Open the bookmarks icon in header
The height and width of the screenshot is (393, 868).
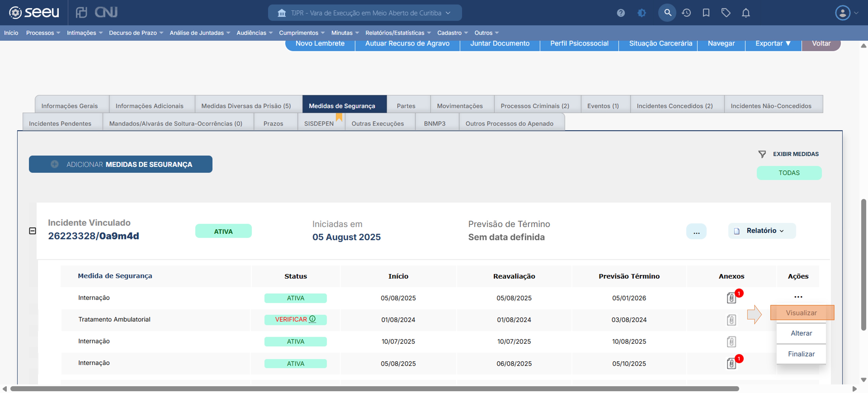706,13
